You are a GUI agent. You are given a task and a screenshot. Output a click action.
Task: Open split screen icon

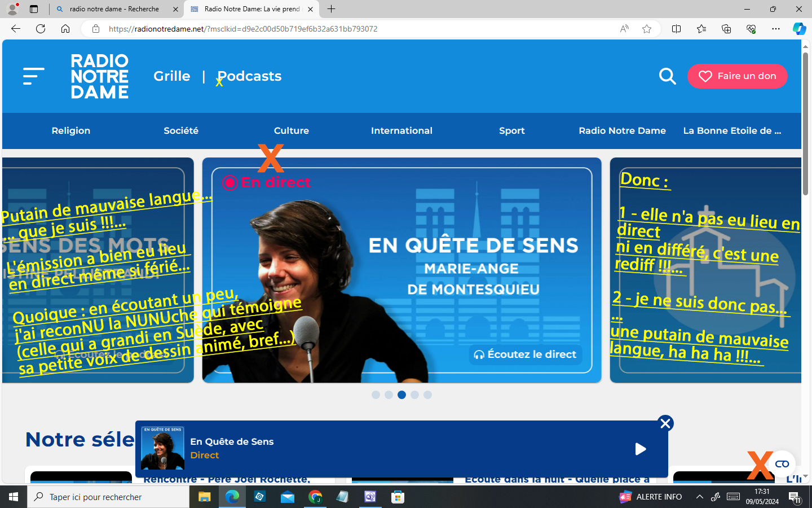coord(676,29)
